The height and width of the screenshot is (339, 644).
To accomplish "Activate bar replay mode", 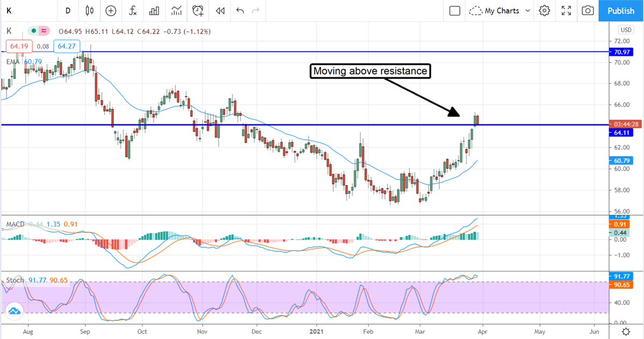I will point(219,11).
